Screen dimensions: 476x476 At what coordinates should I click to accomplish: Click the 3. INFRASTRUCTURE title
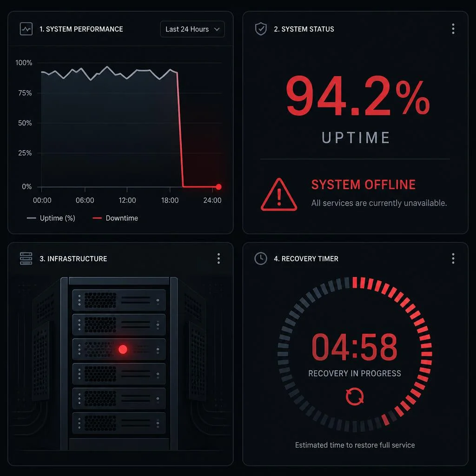[73, 258]
